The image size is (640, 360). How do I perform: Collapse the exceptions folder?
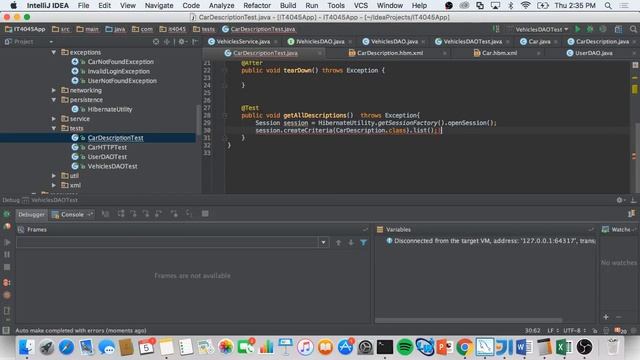coord(53,52)
